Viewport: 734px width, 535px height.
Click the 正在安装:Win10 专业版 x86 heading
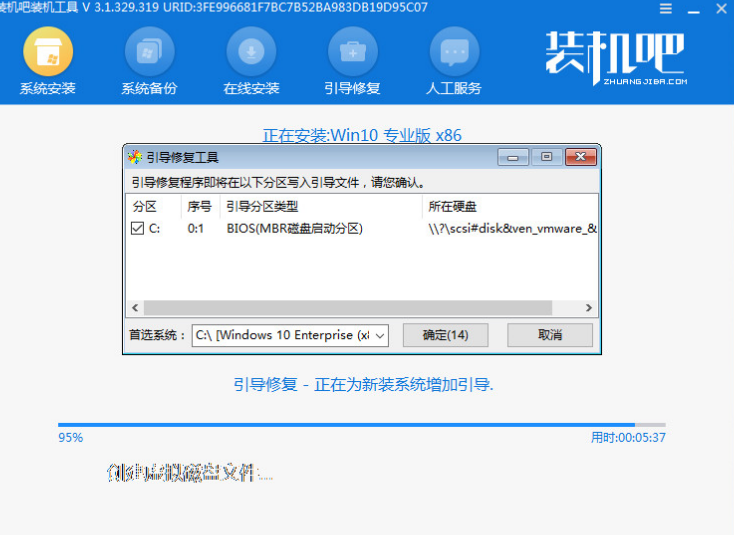(362, 135)
